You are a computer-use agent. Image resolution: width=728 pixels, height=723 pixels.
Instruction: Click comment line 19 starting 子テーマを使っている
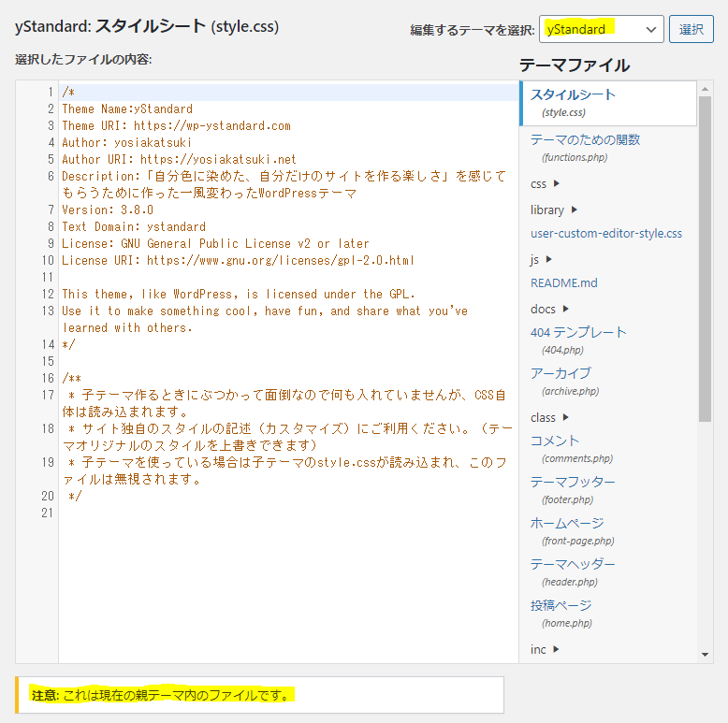[284, 470]
